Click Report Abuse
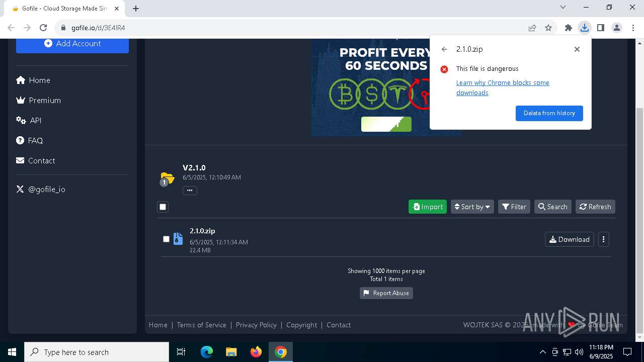Screen dimensions: 644x362 pos(386,293)
